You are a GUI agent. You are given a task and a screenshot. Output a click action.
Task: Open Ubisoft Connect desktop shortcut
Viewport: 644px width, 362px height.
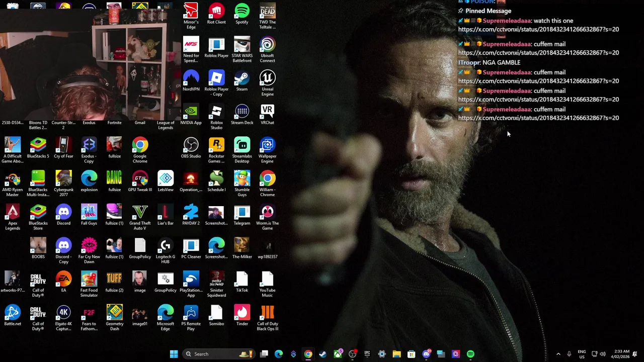pos(267,49)
